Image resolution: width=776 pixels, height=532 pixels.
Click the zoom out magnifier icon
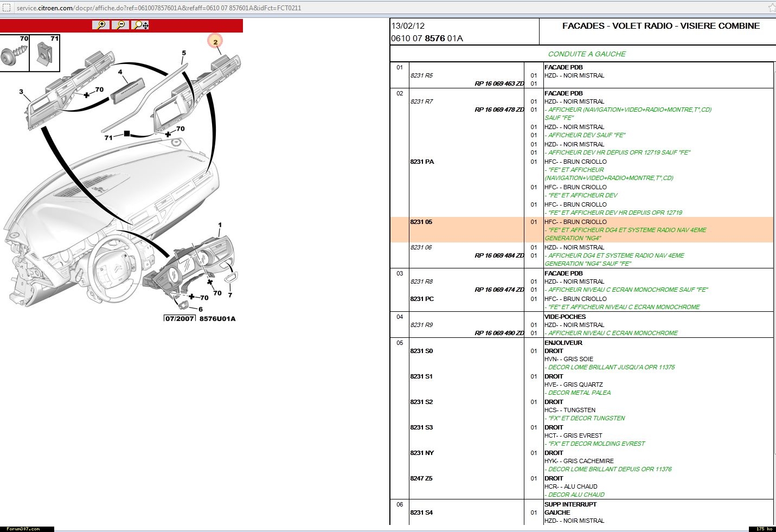click(x=120, y=25)
